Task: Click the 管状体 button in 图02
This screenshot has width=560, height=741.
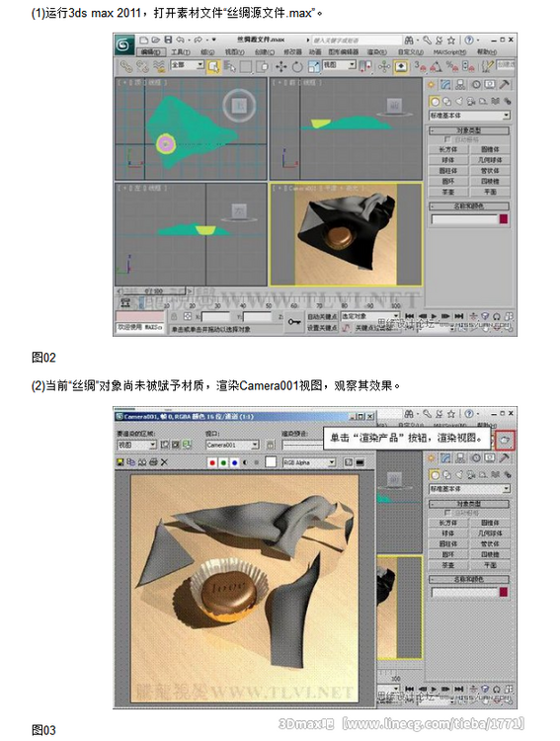Action: 490,171
